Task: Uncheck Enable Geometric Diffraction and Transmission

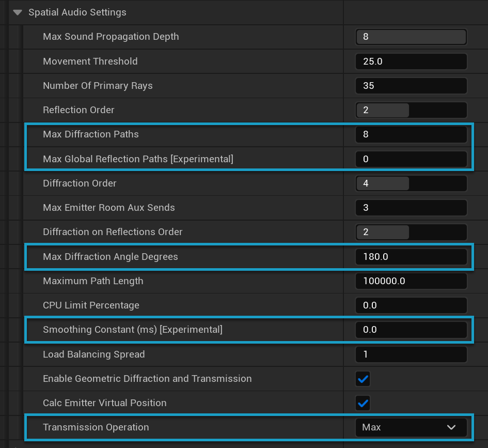Action: point(363,379)
